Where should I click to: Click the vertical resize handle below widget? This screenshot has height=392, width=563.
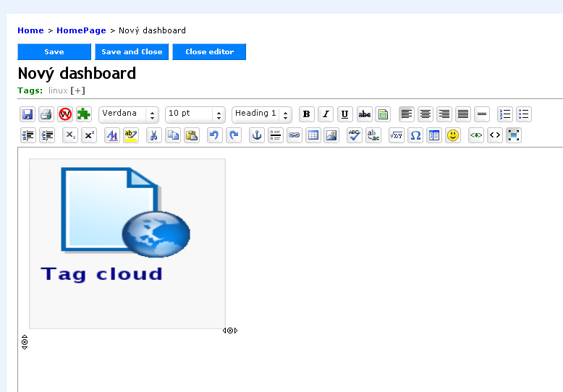click(x=25, y=342)
